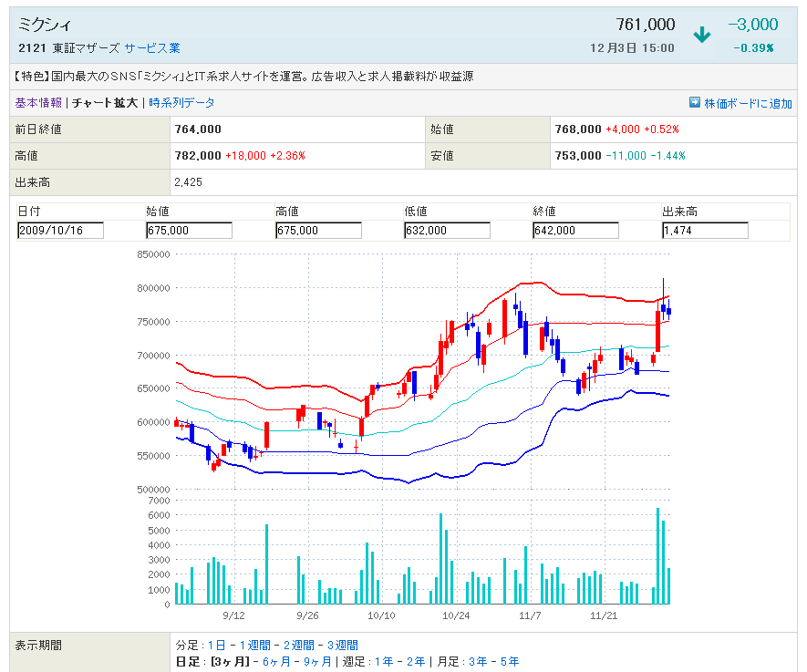Open the サービス業 sector link
807x672 pixels.
pyautogui.click(x=152, y=47)
